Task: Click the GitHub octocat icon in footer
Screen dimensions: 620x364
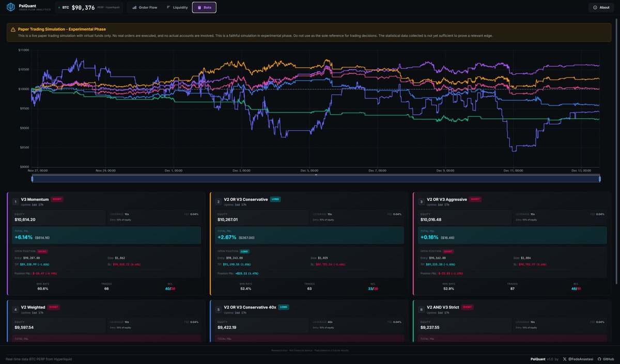Action: [599, 359]
